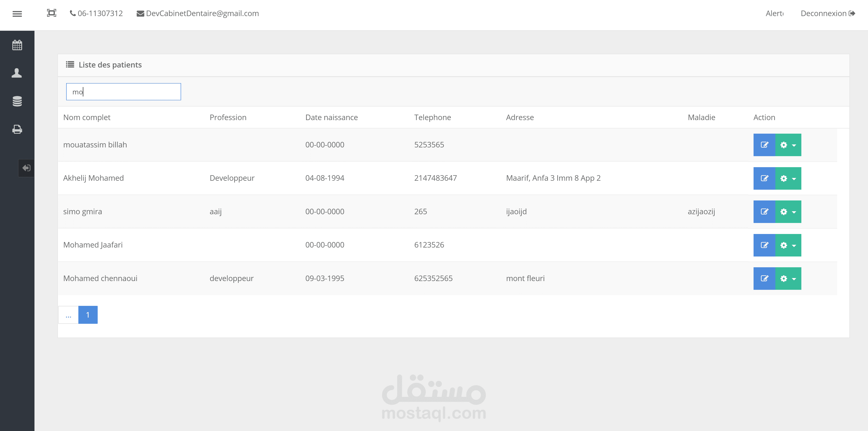Open gear dropdown for mouatassim billah

tap(788, 145)
